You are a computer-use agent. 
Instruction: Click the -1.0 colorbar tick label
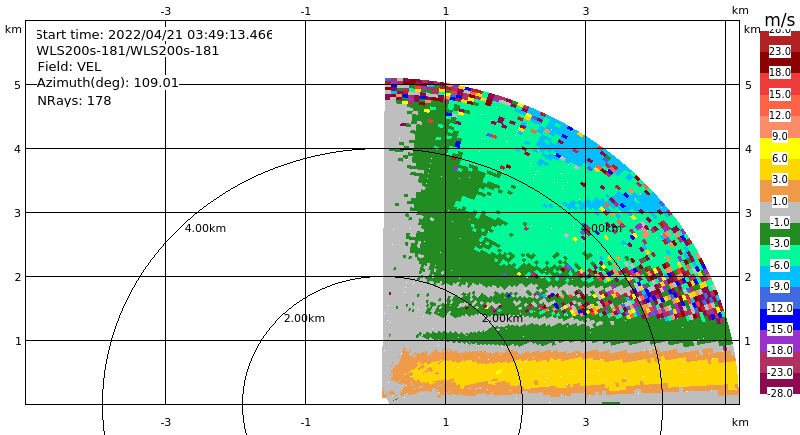pyautogui.click(x=780, y=222)
